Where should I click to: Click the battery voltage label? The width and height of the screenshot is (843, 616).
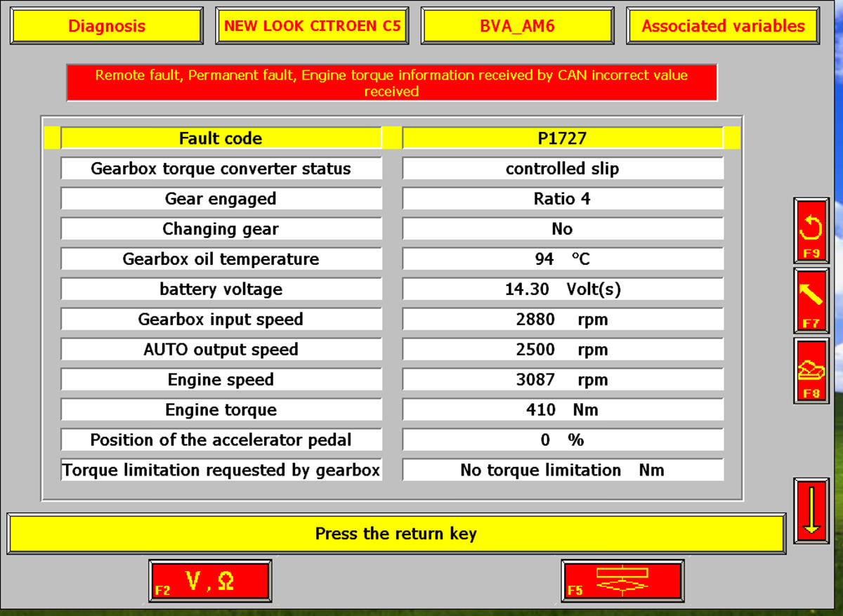coord(221,289)
